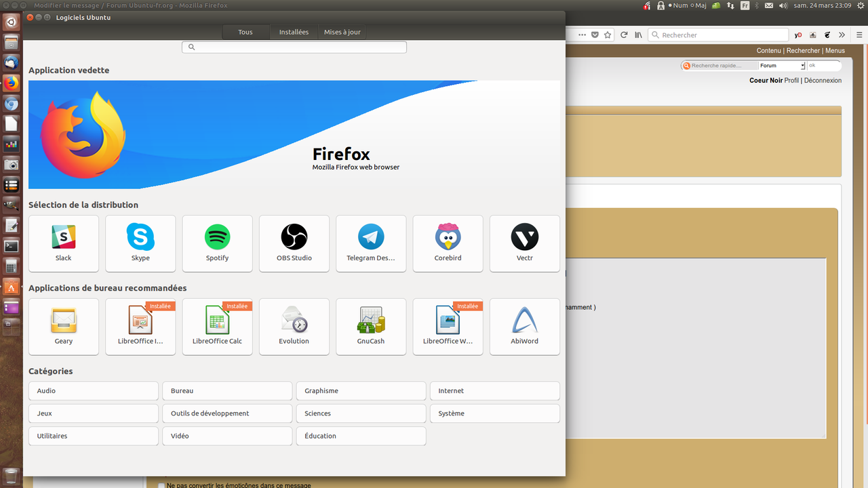Open Ubuntu Software launcher icon

pos(11,286)
